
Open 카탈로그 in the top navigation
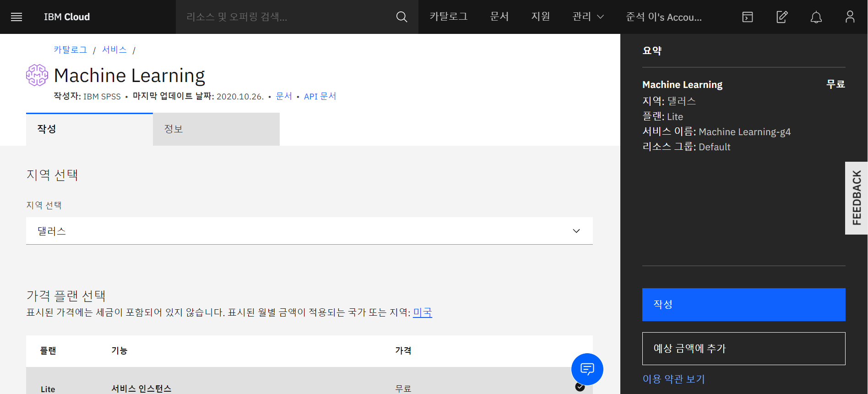(448, 17)
